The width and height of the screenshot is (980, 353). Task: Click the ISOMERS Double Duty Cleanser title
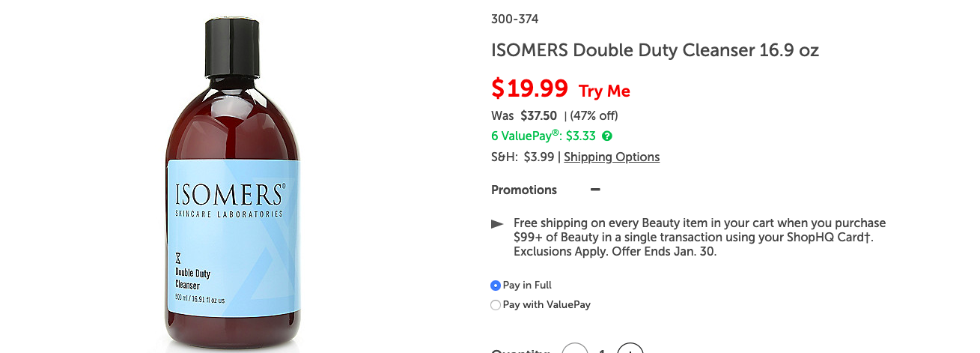pos(655,51)
